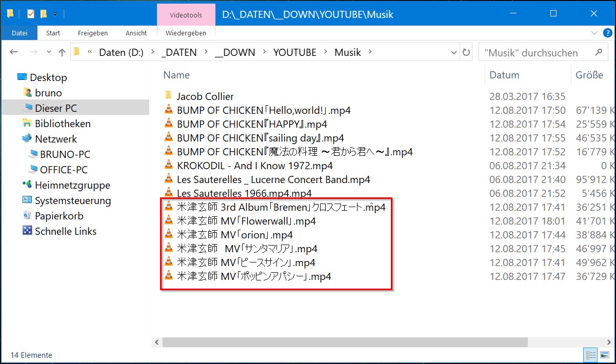Expand the address bar history dropdown
Viewport: 616px width, 364px height.
(453, 52)
